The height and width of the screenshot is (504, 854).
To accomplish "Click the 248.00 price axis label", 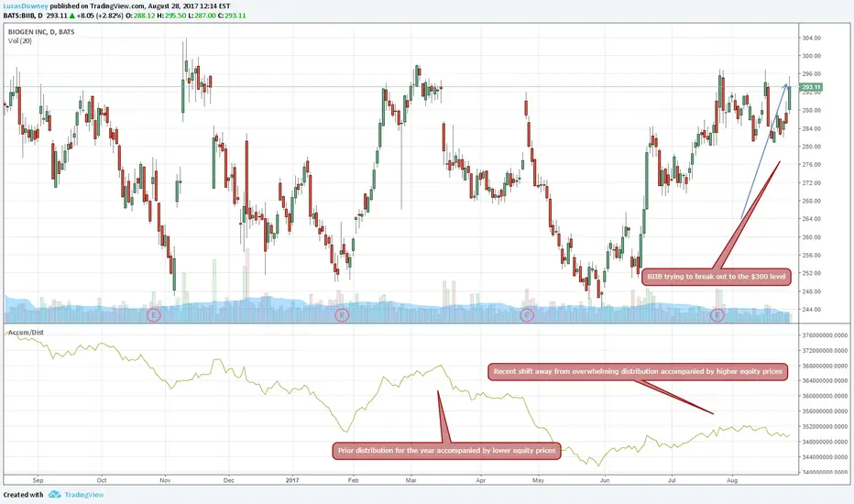I will [811, 291].
